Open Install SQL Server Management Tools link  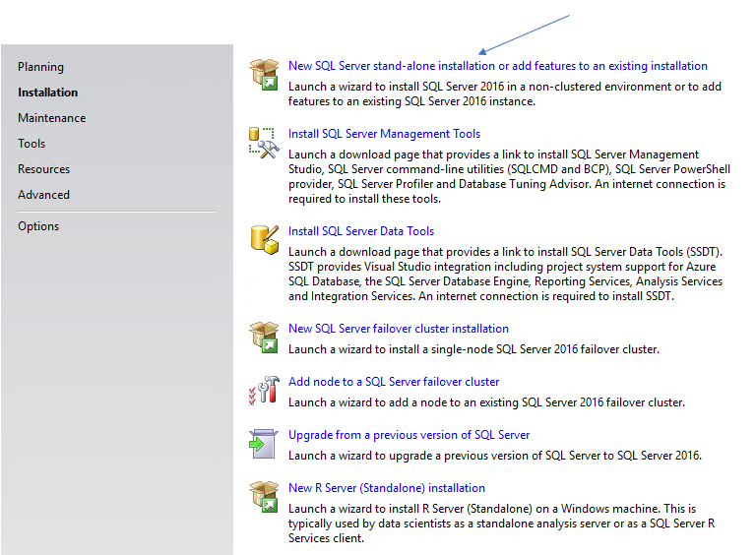pyautogui.click(x=384, y=134)
